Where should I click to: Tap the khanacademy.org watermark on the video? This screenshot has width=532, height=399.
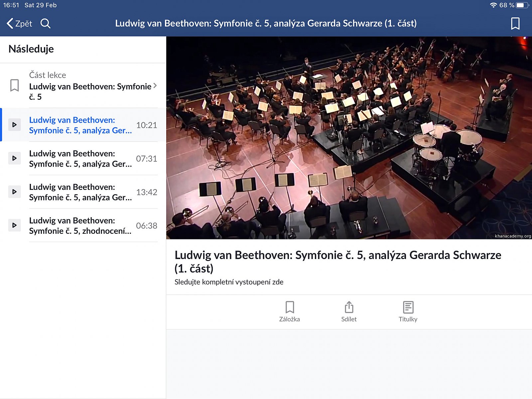(x=512, y=236)
